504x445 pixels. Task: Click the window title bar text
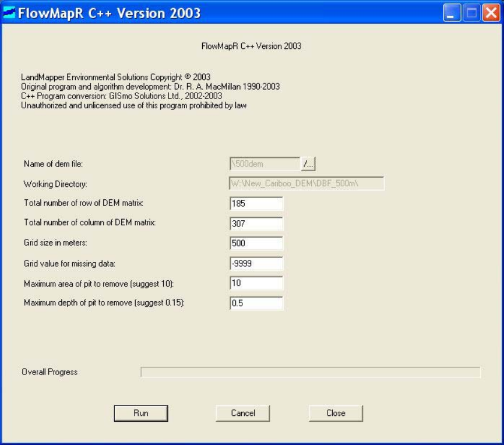[x=110, y=13]
